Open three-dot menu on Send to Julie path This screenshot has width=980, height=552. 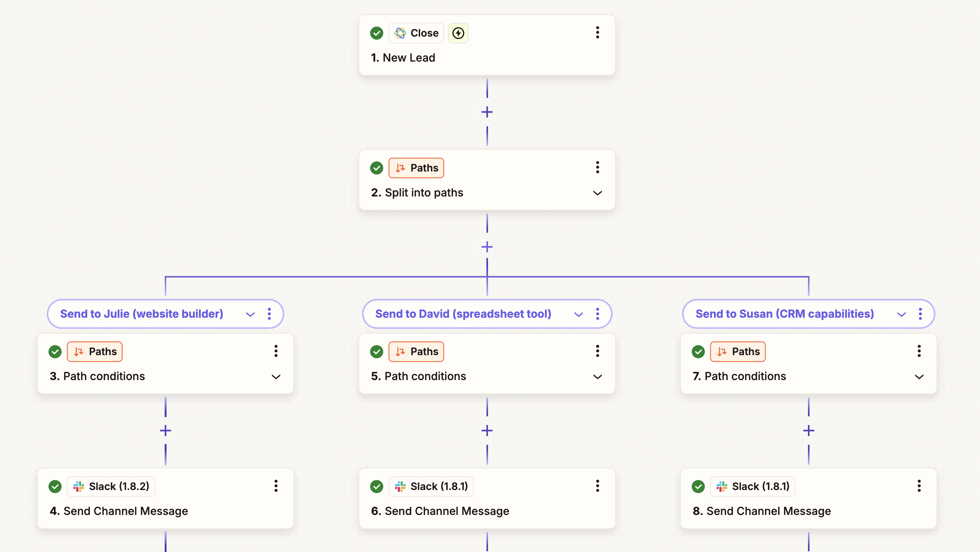(269, 314)
